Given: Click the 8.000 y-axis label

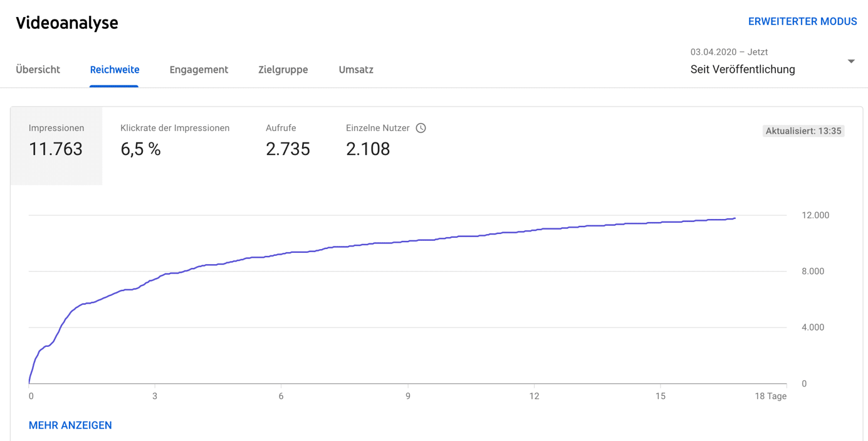Looking at the screenshot, I should 813,272.
